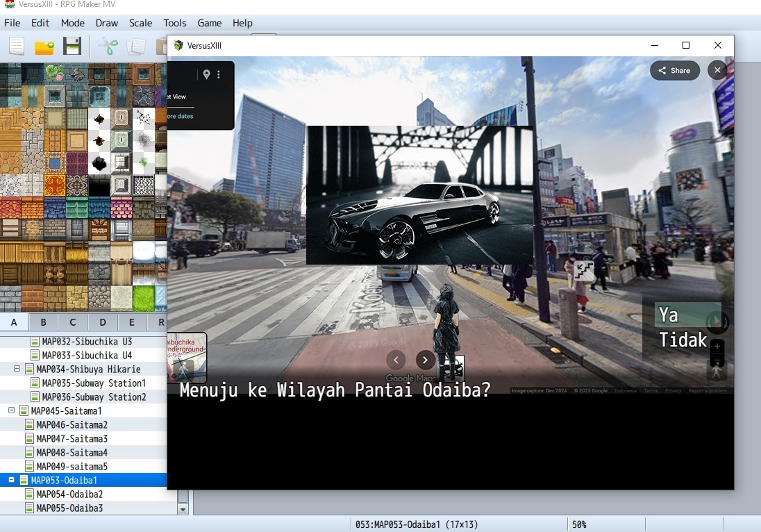Click the Share button

tap(674, 70)
